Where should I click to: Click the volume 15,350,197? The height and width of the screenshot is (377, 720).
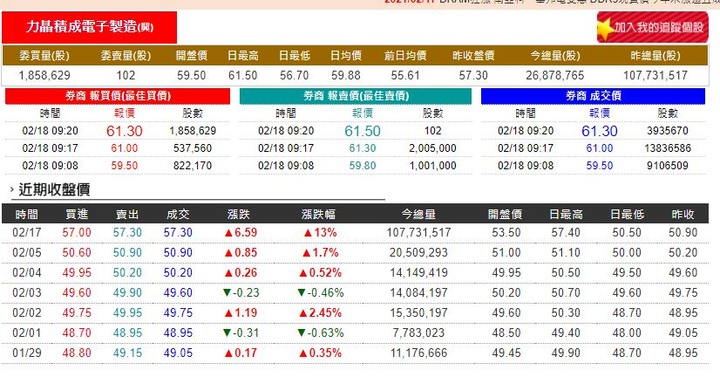tap(418, 313)
